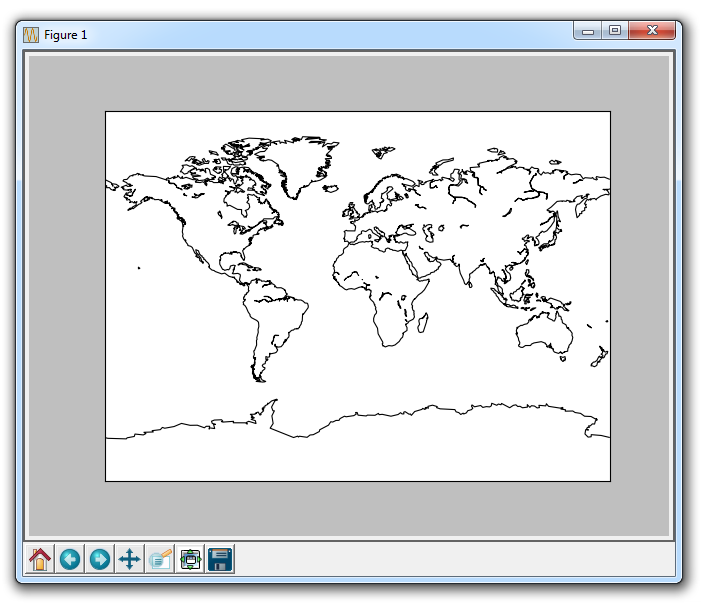Select the Zoom to rectangle tool
The width and height of the screenshot is (712, 612).
[x=160, y=559]
